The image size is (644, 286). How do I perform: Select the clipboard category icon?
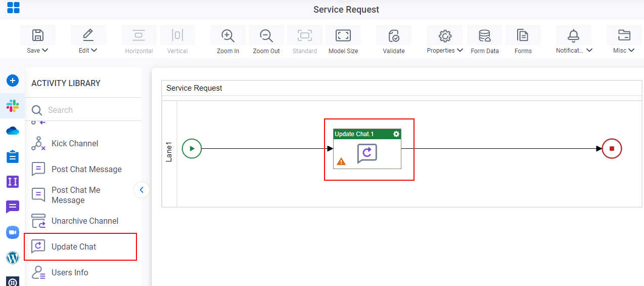pos(13,156)
